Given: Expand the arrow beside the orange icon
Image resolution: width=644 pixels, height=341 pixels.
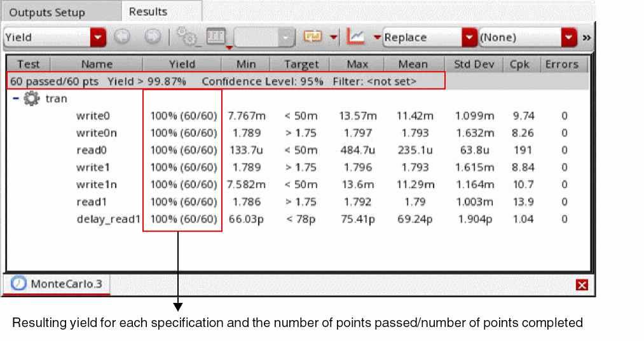Looking at the screenshot, I should pos(334,37).
